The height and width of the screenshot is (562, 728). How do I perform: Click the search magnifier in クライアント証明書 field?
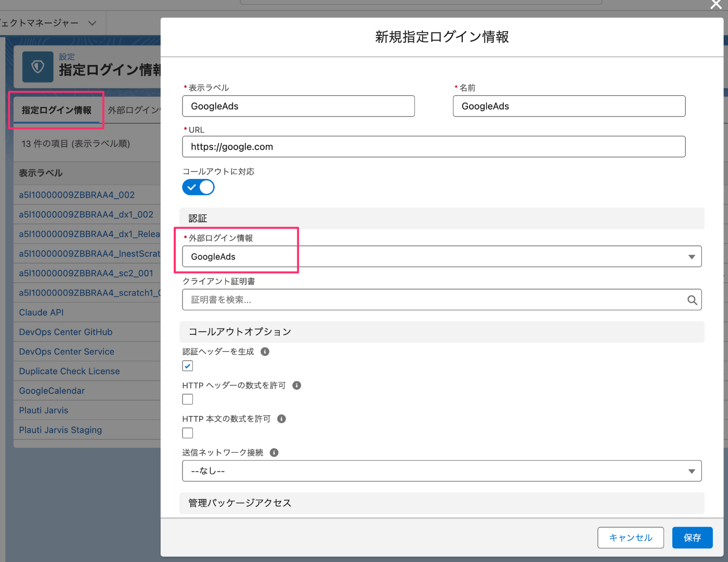tap(692, 300)
